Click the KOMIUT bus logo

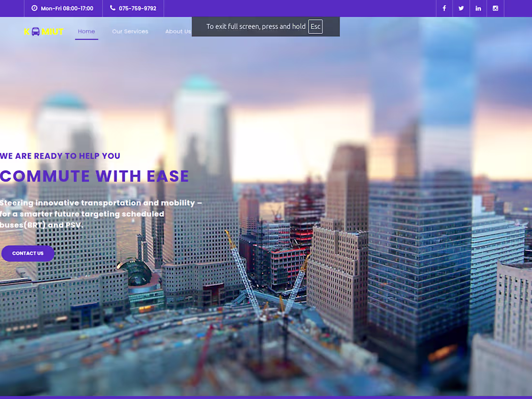(x=44, y=31)
